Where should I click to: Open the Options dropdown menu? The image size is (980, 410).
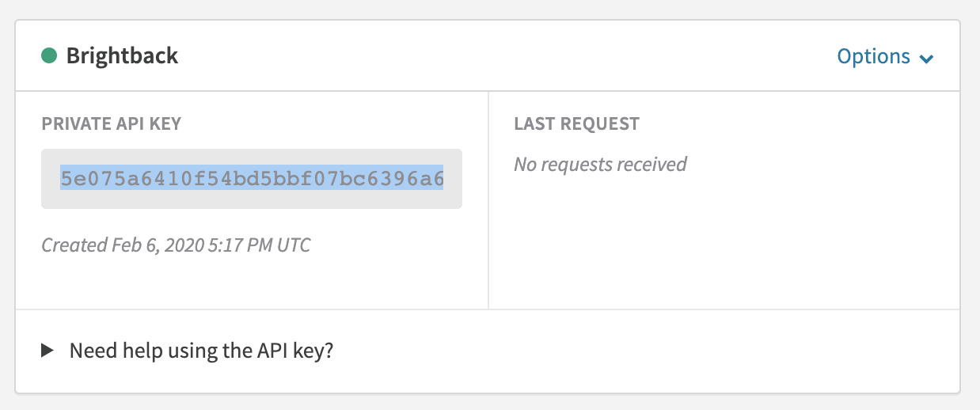[886, 57]
